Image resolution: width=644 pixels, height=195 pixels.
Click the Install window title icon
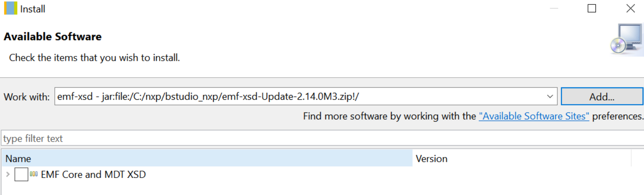(11, 9)
